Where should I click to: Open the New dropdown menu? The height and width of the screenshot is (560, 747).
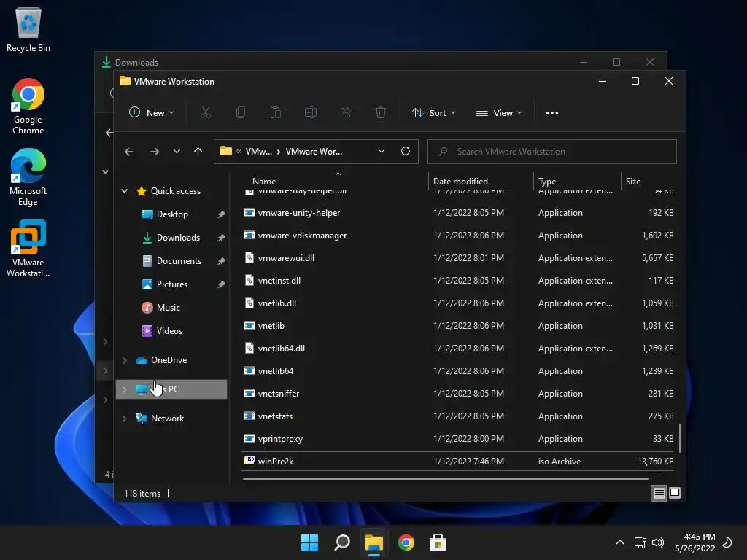click(x=152, y=113)
